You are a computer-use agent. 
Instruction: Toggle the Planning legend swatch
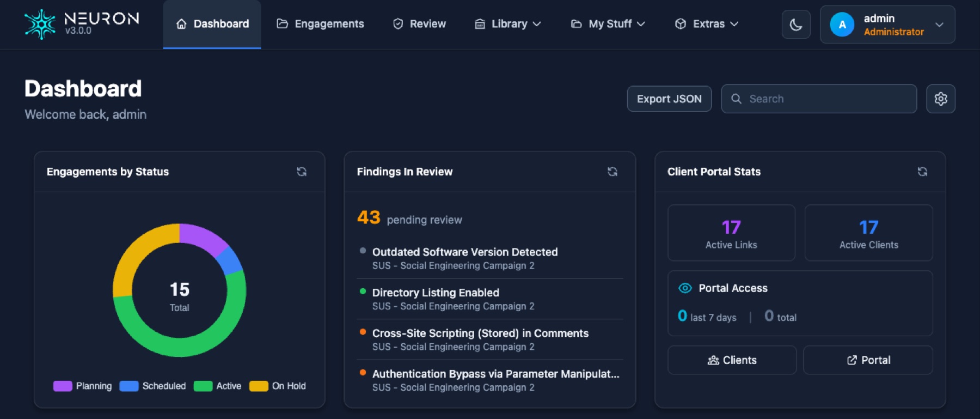[63, 386]
